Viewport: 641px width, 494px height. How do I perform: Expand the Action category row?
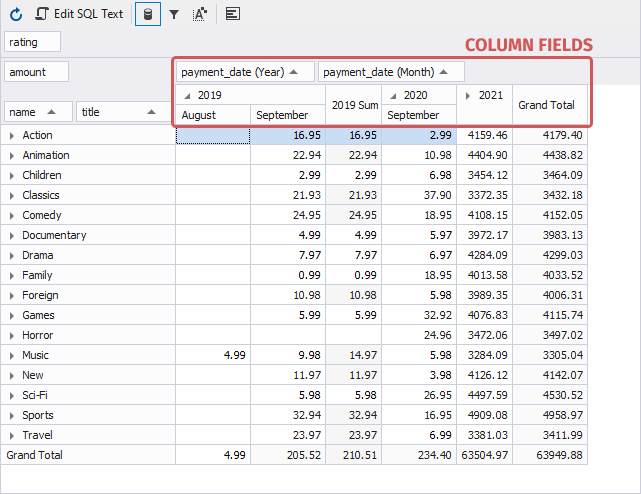(x=12, y=136)
